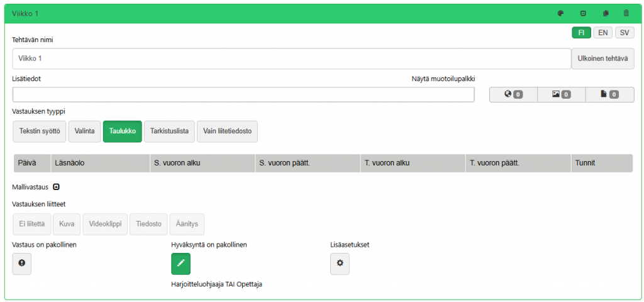Add a file via document icon
This screenshot has height=302, width=644.
(609, 94)
